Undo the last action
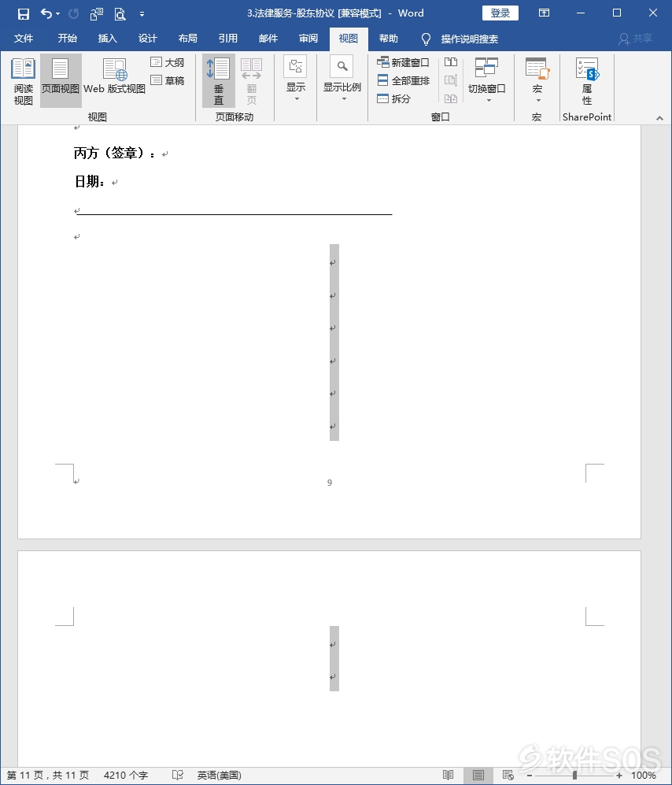 [46, 13]
